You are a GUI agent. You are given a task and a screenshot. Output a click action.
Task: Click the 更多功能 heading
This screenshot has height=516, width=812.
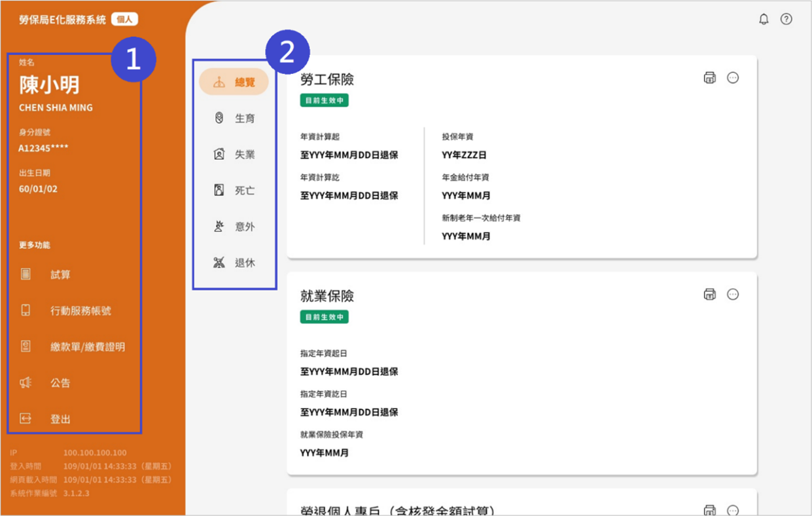34,246
